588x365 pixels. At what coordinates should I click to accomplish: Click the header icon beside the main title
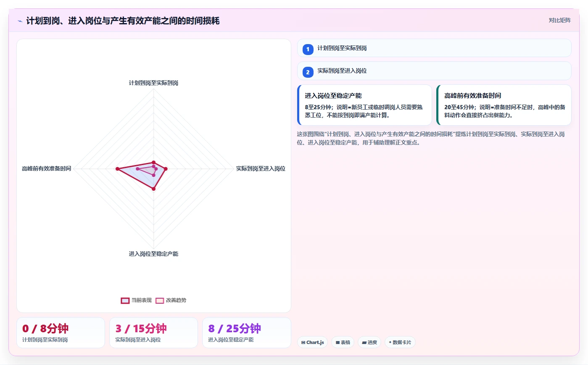pyautogui.click(x=20, y=21)
